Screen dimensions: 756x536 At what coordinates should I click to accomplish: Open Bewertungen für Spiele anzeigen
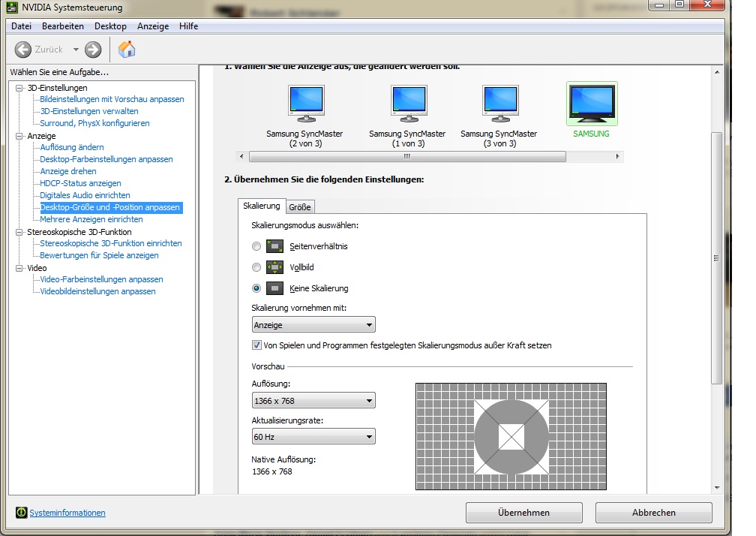[x=99, y=255]
